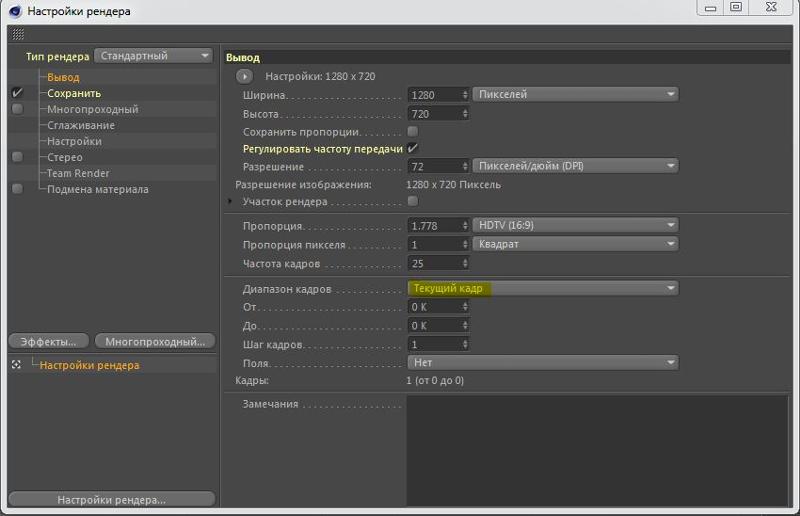Open the Тип рендера Стандартный dropdown
Screen dimensions: 800x516
click(x=153, y=56)
